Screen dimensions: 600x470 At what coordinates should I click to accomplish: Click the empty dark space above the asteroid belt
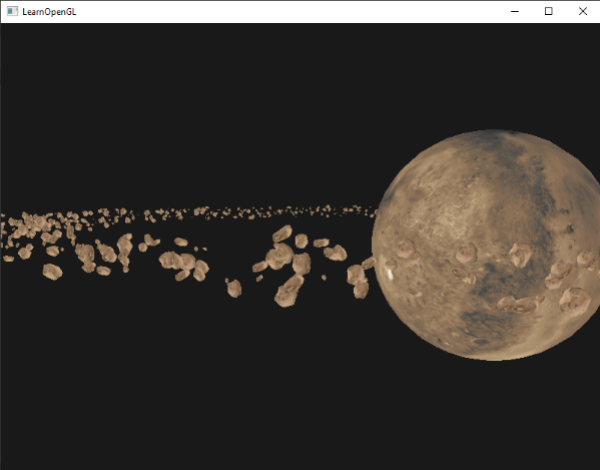coord(191,115)
